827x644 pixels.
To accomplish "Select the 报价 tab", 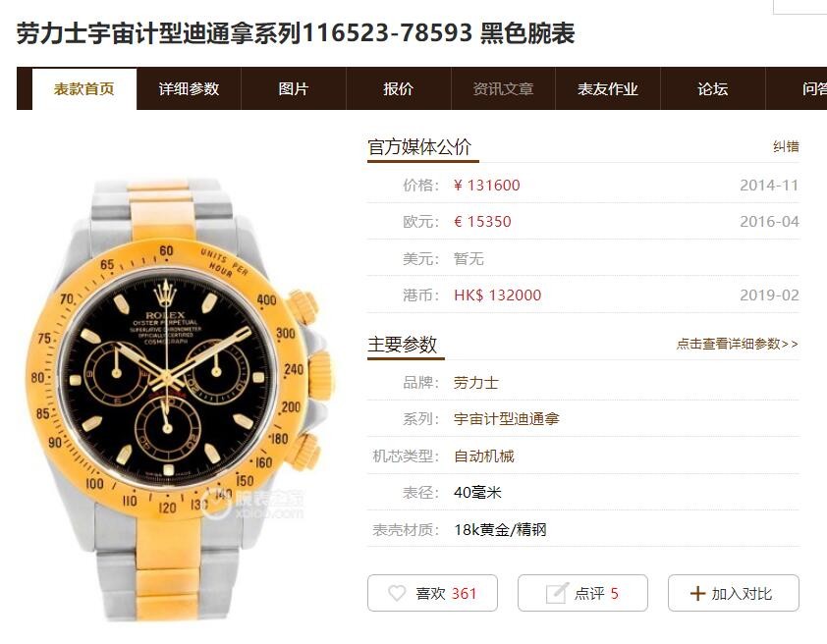I will click(398, 88).
